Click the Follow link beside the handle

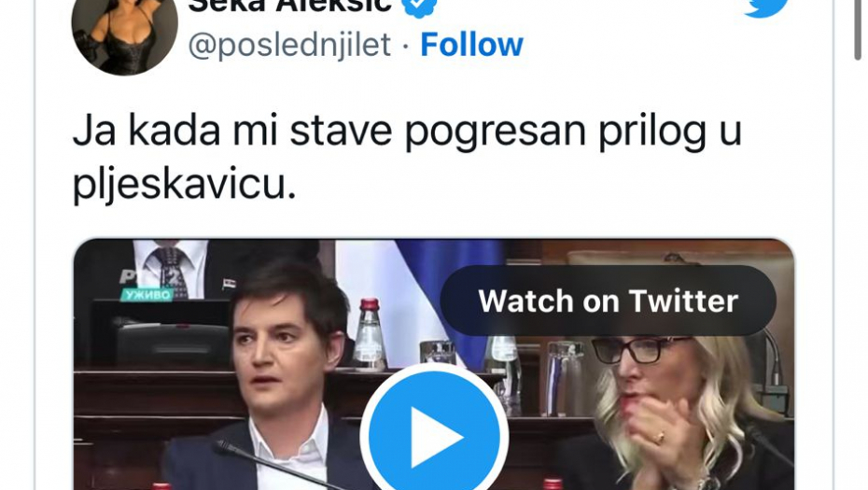point(471,45)
